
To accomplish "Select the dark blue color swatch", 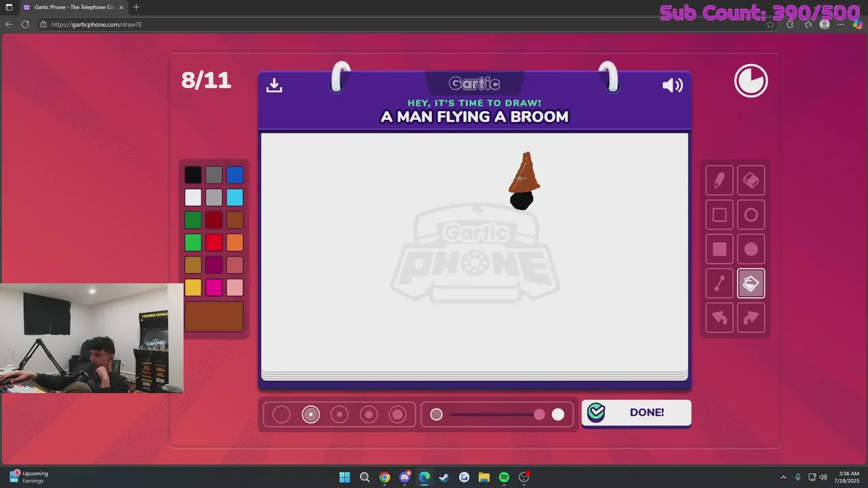I will tap(235, 175).
